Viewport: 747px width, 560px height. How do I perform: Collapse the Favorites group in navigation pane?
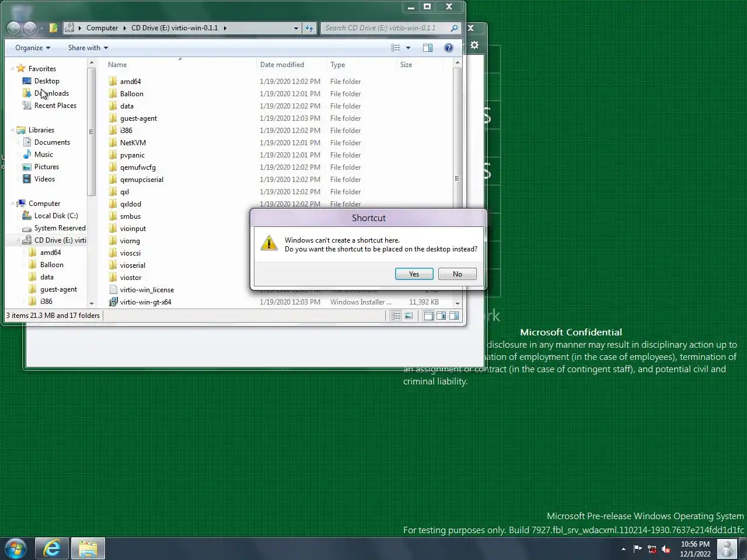[12, 68]
